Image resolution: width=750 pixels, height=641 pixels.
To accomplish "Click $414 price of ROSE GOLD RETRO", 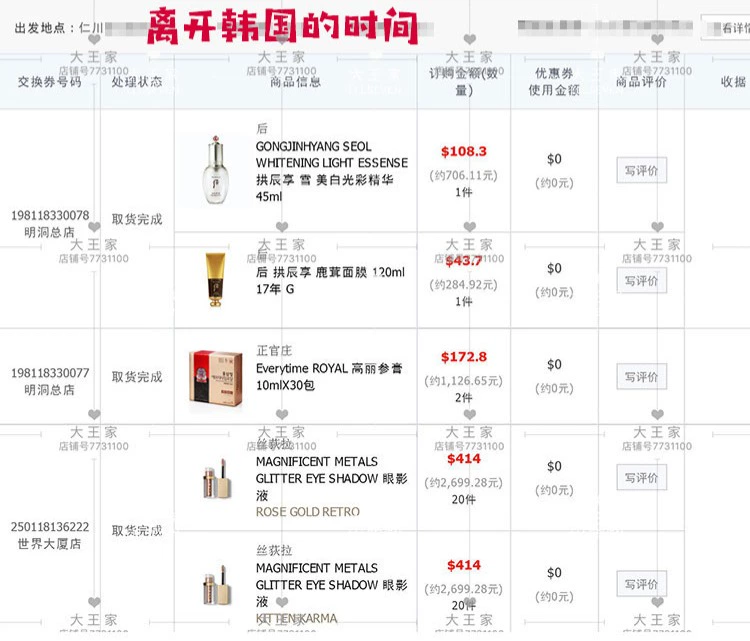I will [x=463, y=459].
